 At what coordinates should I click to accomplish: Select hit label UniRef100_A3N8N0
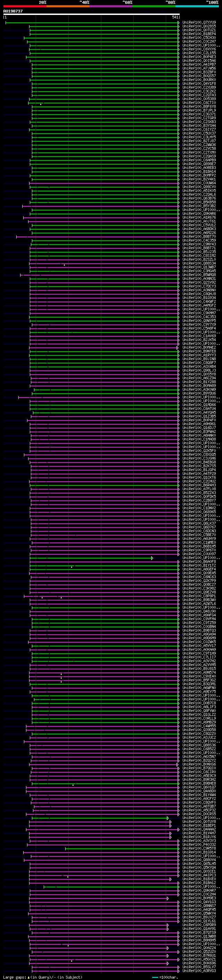point(199,290)
